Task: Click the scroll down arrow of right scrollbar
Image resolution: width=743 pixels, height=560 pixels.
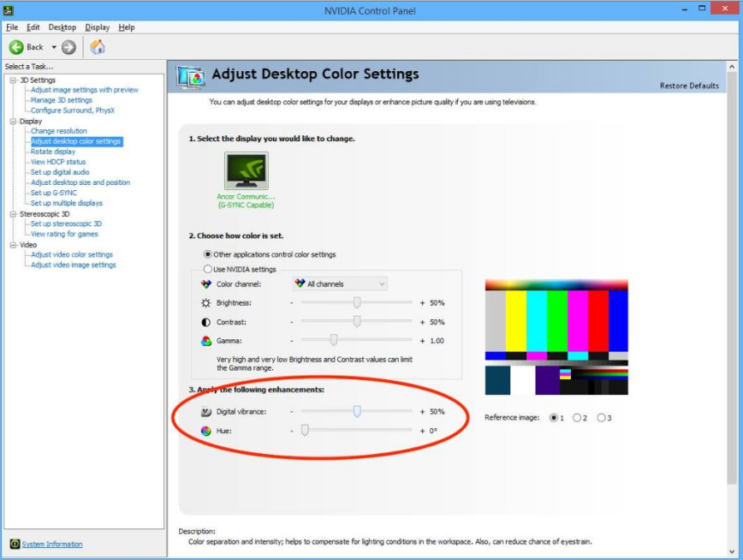Action: pos(732,552)
